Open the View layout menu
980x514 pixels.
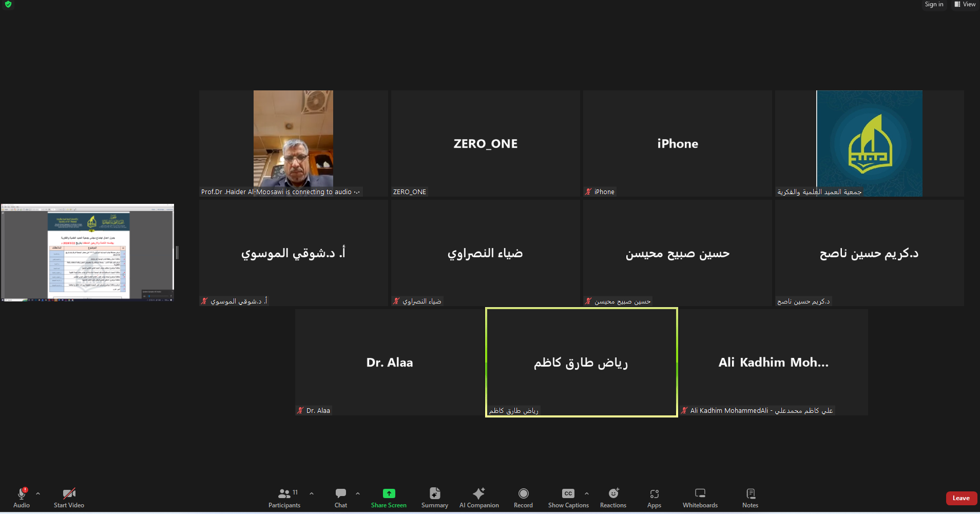pyautogui.click(x=965, y=4)
